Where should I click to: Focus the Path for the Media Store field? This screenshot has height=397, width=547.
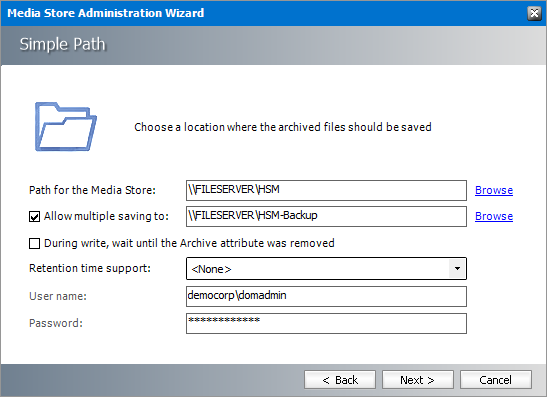[326, 190]
